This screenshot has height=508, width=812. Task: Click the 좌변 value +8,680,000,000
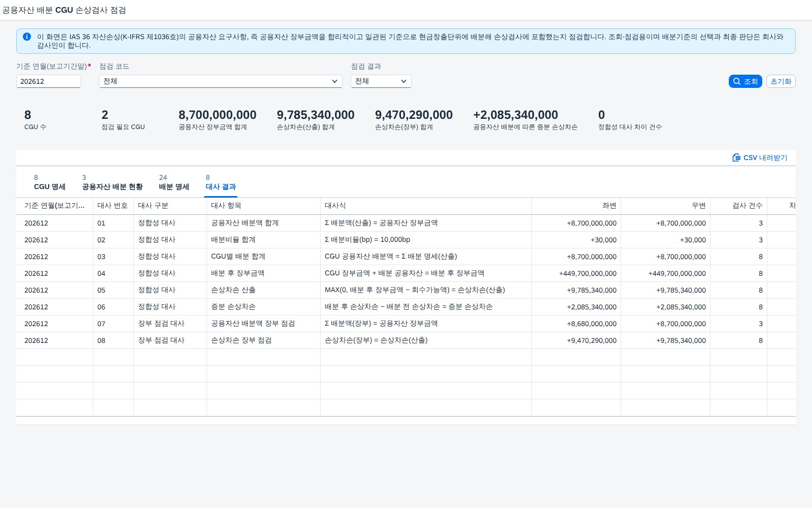(592, 324)
